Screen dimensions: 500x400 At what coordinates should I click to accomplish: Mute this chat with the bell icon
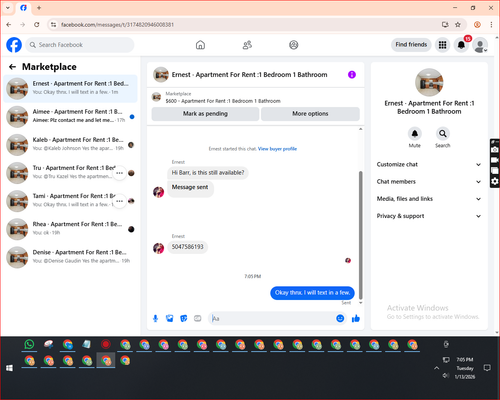click(415, 134)
